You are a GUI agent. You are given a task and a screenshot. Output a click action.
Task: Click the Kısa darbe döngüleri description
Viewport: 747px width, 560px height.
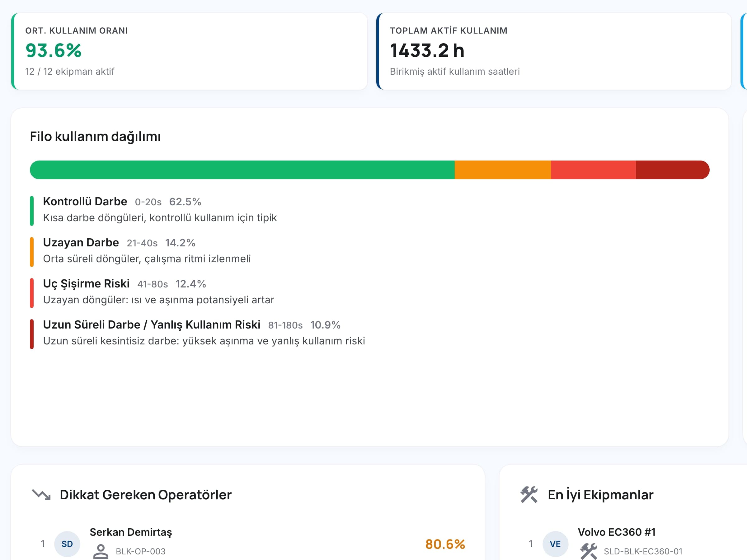[160, 218]
